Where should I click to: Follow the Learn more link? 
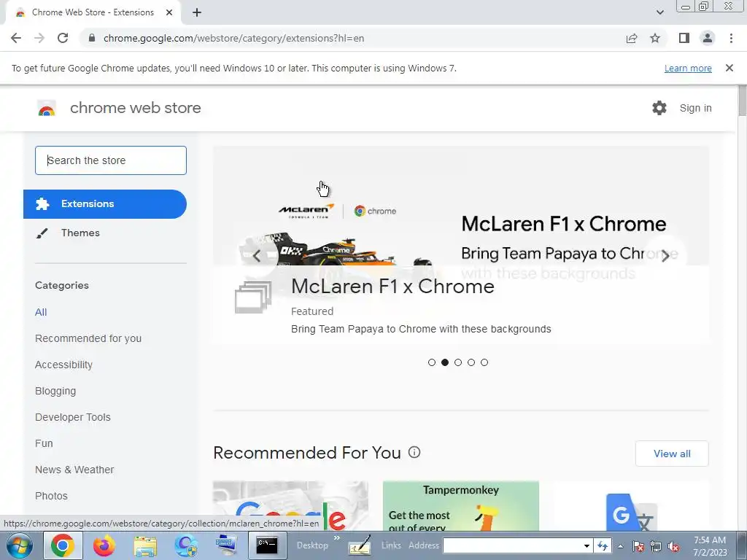pos(688,68)
